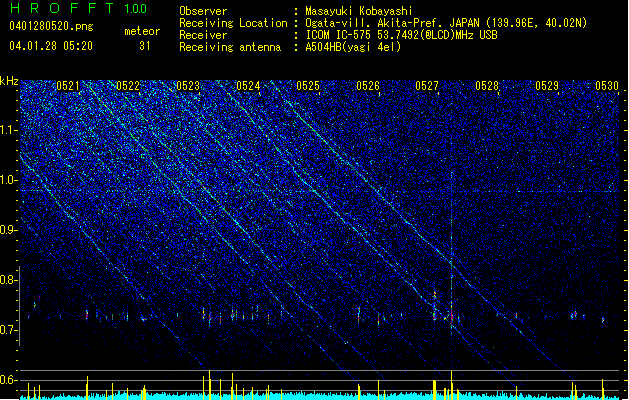Click the 0.7 frequency axis label
Screen dimensions: 629x400
pos(9,330)
